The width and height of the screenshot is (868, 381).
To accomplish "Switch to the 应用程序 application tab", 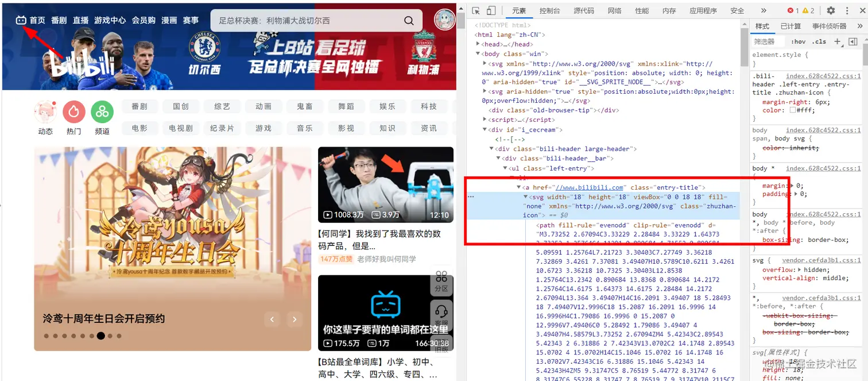I will (x=703, y=10).
